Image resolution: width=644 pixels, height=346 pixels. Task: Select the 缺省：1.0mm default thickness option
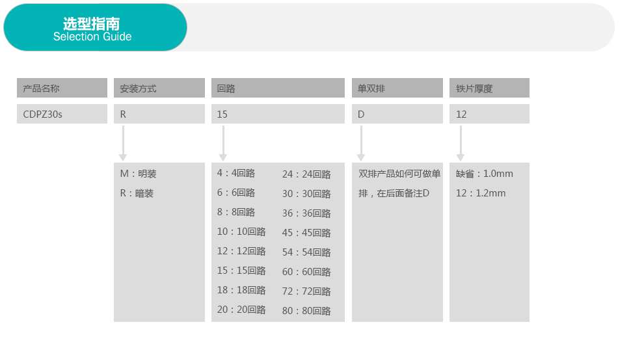[485, 174]
